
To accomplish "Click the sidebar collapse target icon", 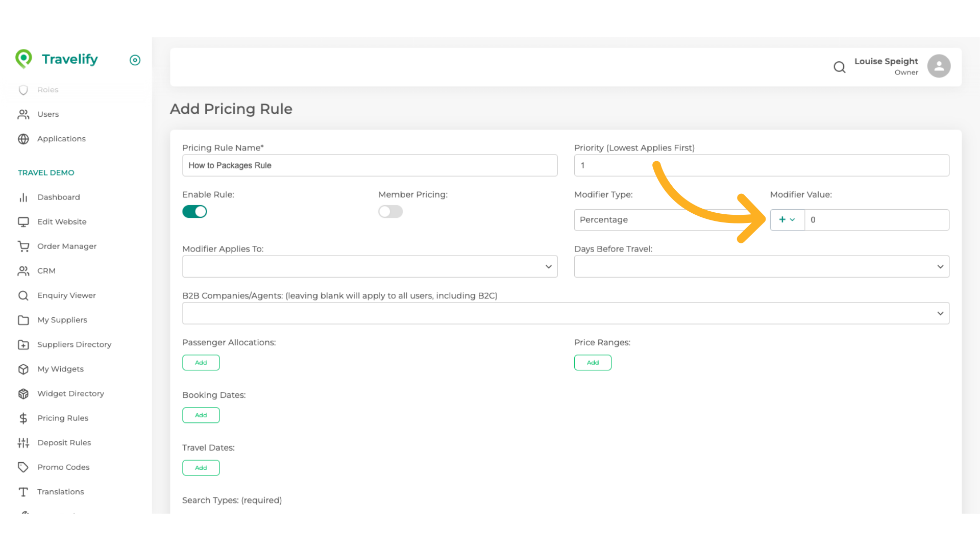I will point(135,60).
